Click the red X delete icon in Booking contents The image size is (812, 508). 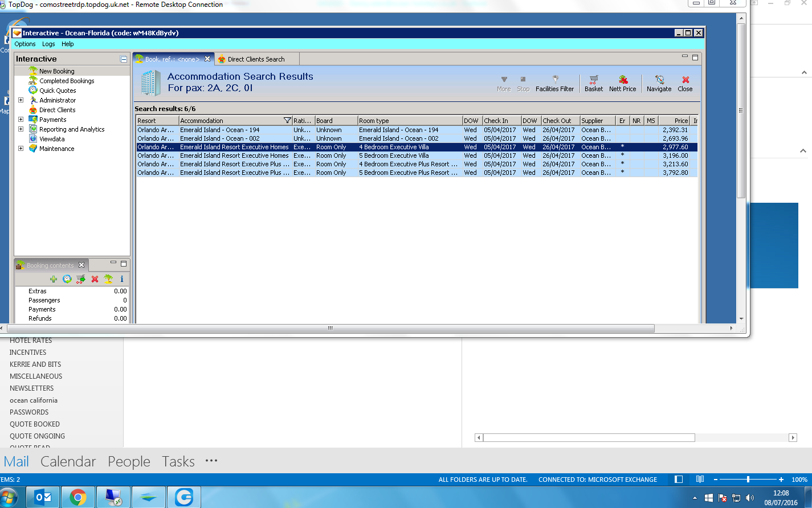pyautogui.click(x=95, y=279)
